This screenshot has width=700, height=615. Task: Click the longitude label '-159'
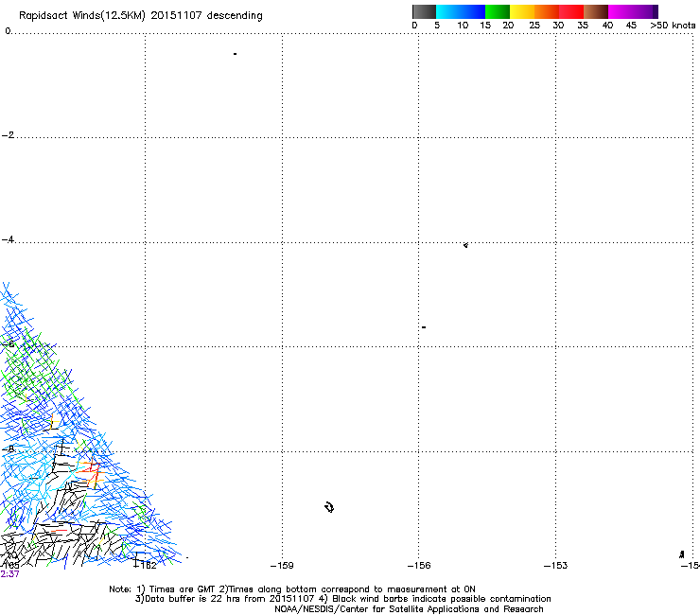point(282,566)
